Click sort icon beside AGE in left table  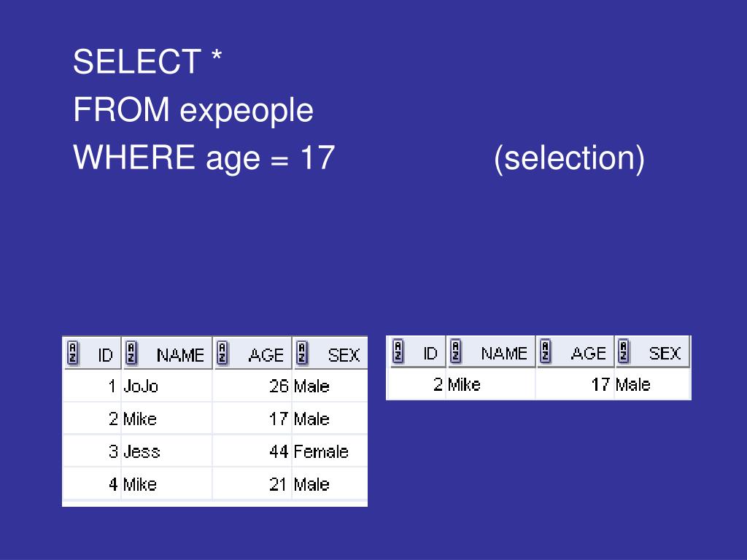point(222,354)
